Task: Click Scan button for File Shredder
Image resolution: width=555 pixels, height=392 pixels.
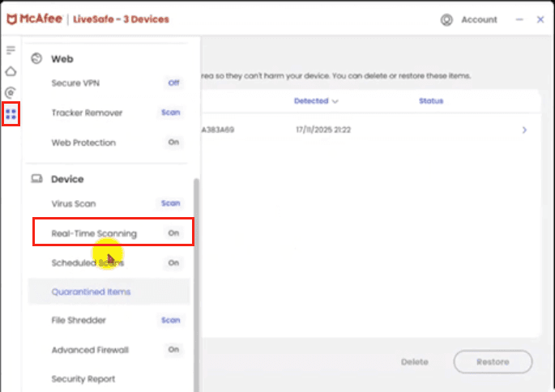Action: pos(171,320)
